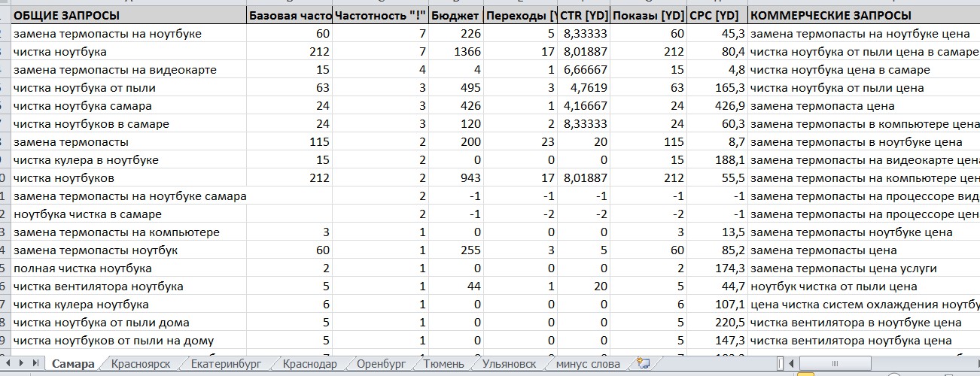Select the Частотность "!" header cell
Viewport: 980px width, 376px height.
click(x=381, y=16)
